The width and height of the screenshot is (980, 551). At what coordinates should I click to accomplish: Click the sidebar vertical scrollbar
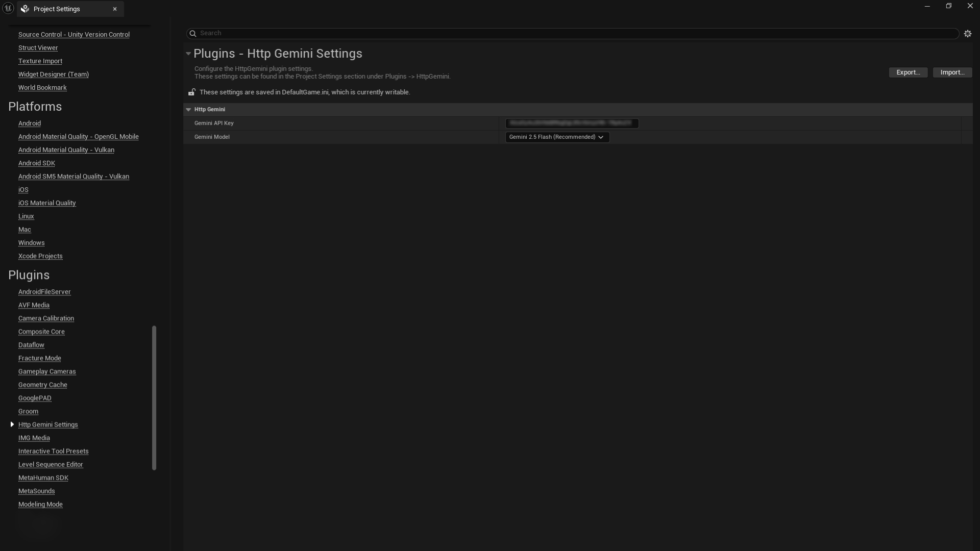[x=154, y=398]
